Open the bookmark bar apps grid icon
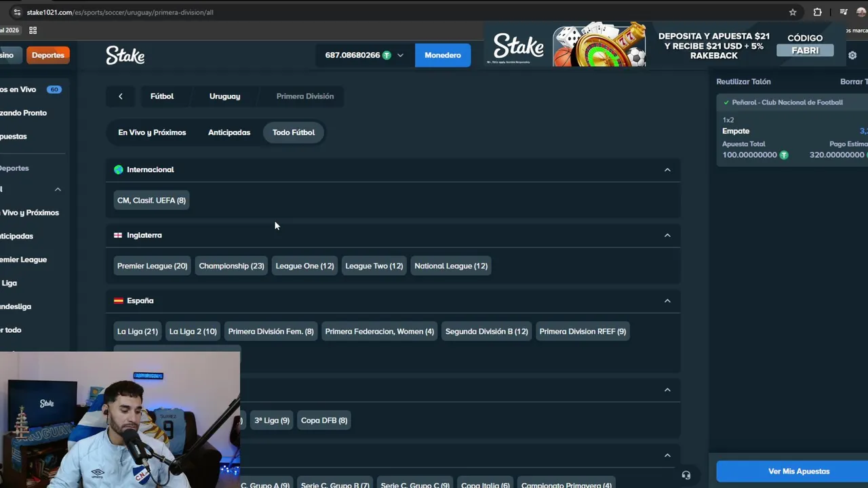The image size is (868, 488). coord(33,30)
